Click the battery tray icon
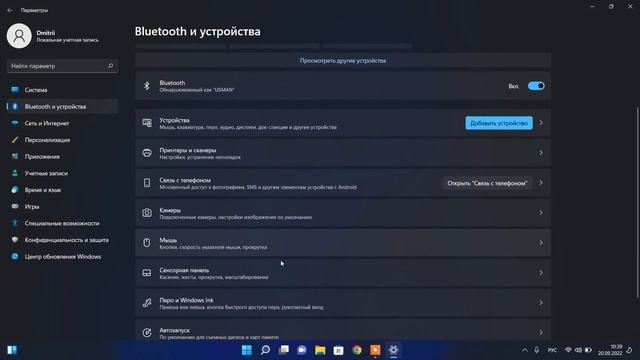The image size is (640, 360). pos(588,350)
